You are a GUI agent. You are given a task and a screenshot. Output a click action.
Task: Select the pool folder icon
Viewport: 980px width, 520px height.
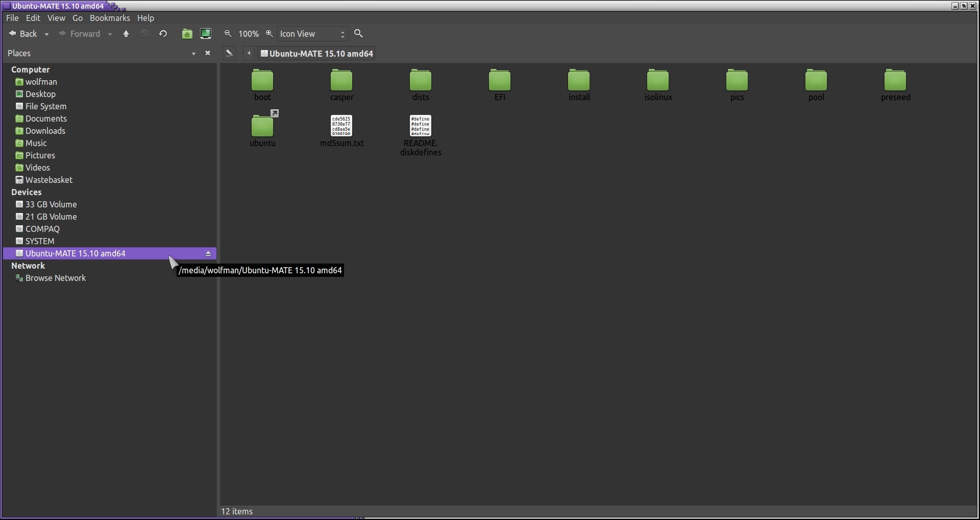click(x=816, y=80)
